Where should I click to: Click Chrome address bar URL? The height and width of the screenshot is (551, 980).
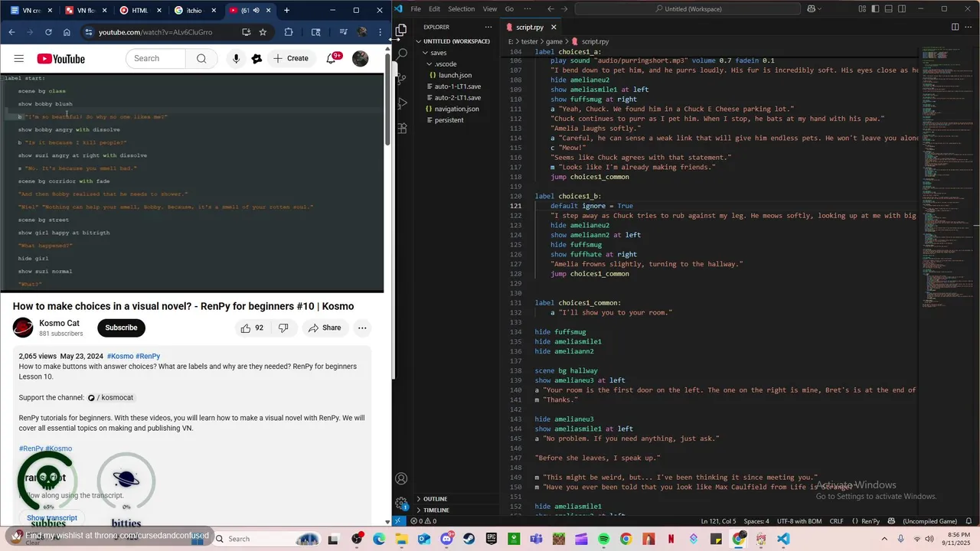tap(155, 32)
